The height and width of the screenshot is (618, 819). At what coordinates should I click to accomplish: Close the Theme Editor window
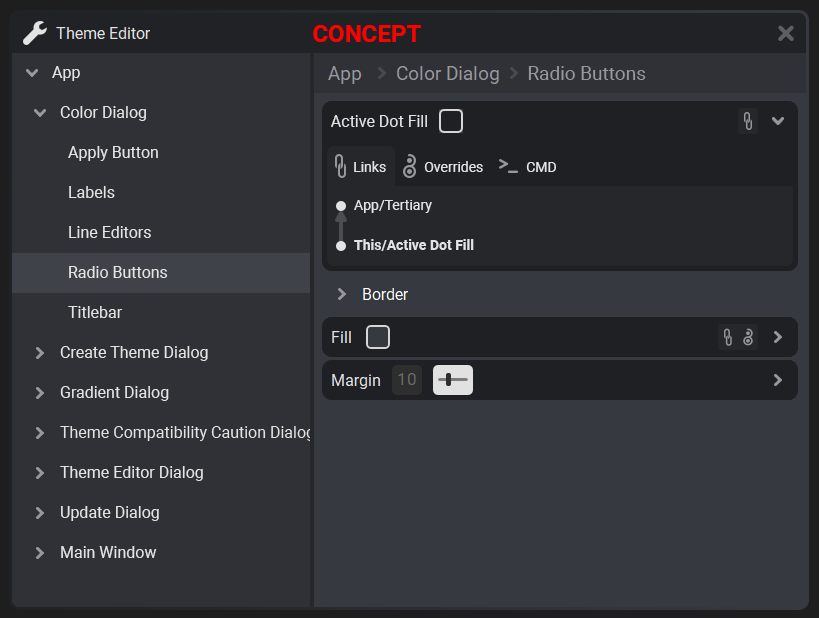tap(786, 33)
